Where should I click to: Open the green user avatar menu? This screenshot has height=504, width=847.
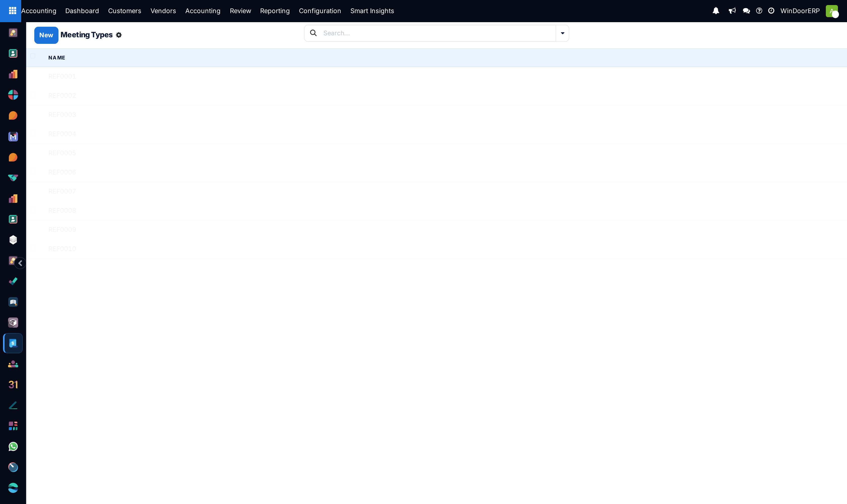[x=832, y=11]
